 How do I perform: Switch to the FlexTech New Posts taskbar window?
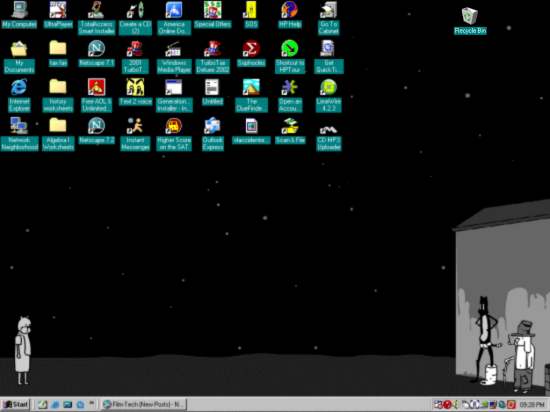[x=144, y=405]
